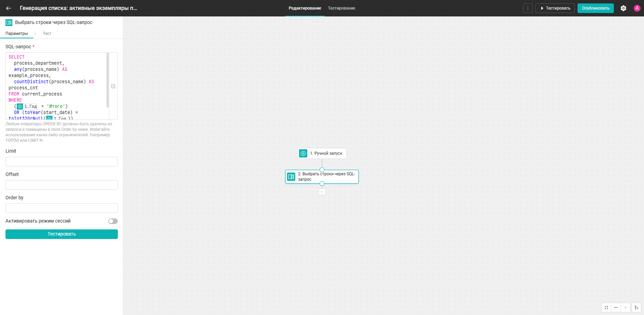644x315 pixels.
Task: Switch to the Тестирование tab
Action: click(342, 8)
